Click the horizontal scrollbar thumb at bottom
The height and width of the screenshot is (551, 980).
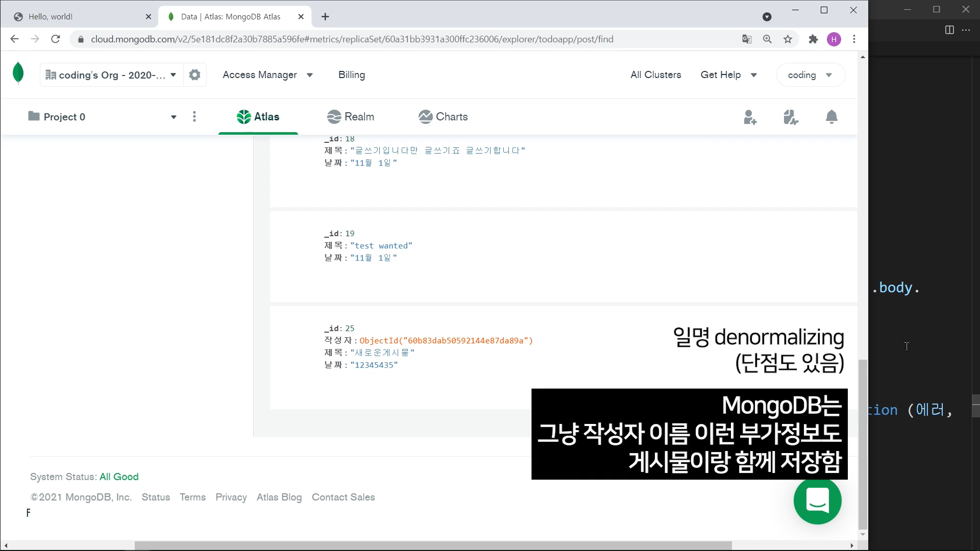click(433, 545)
